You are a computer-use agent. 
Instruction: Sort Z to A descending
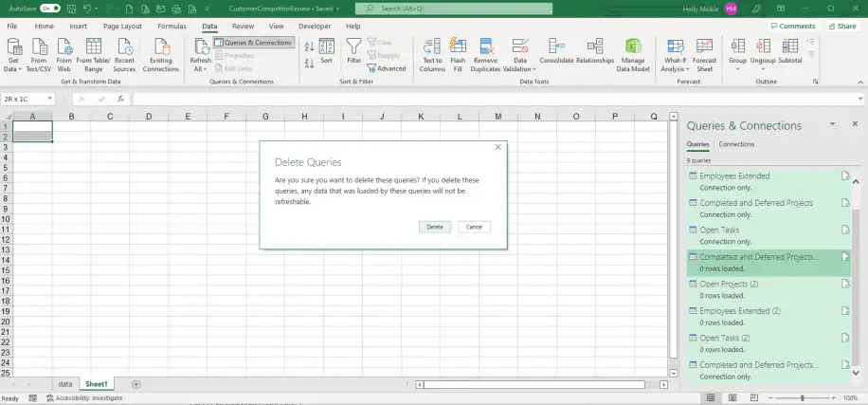(310, 64)
